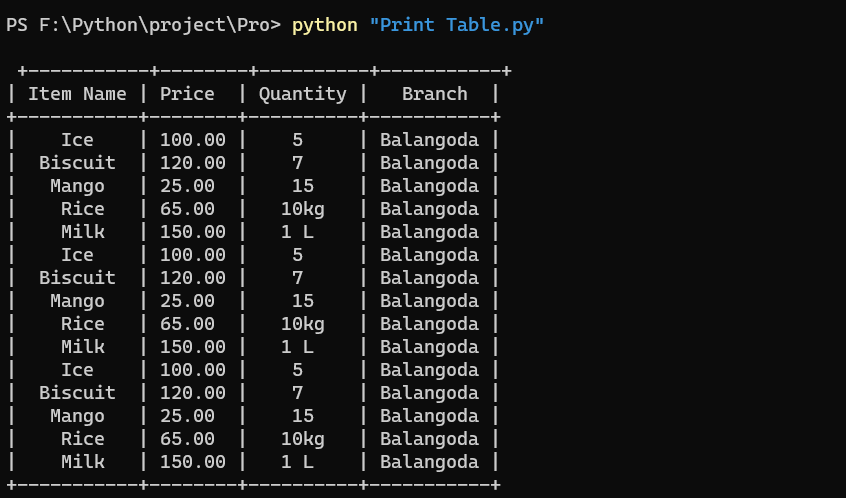This screenshot has height=498, width=846.
Task: Click the python command text
Action: (324, 25)
